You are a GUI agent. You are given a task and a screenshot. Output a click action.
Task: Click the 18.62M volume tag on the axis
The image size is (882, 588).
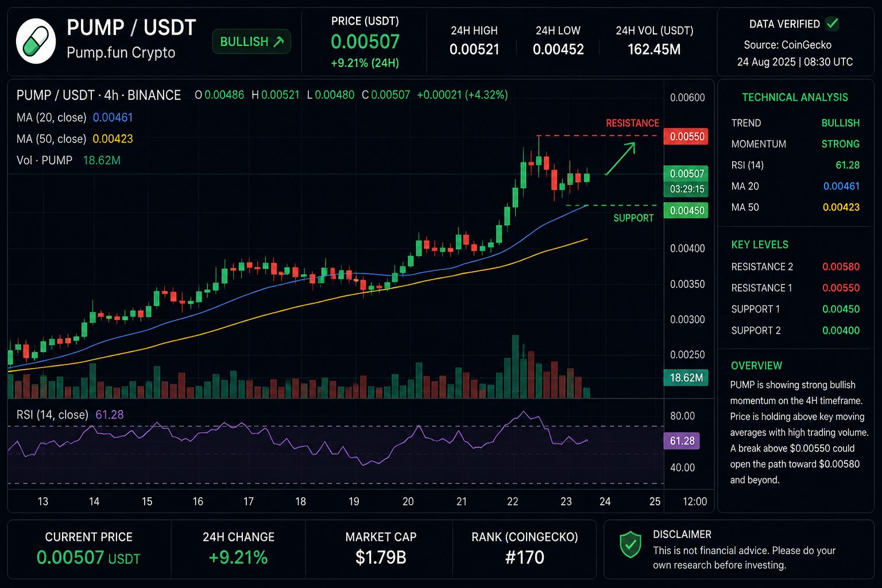[x=686, y=377]
